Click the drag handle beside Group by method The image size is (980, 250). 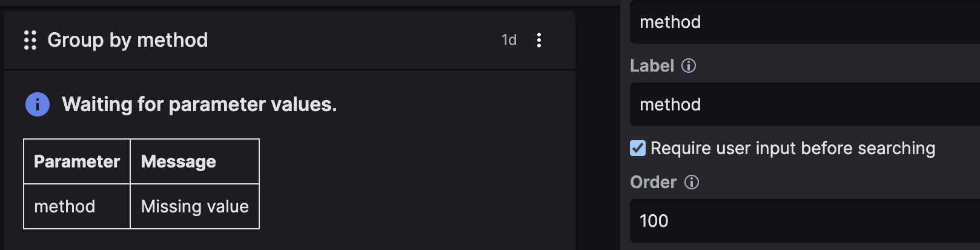click(30, 40)
